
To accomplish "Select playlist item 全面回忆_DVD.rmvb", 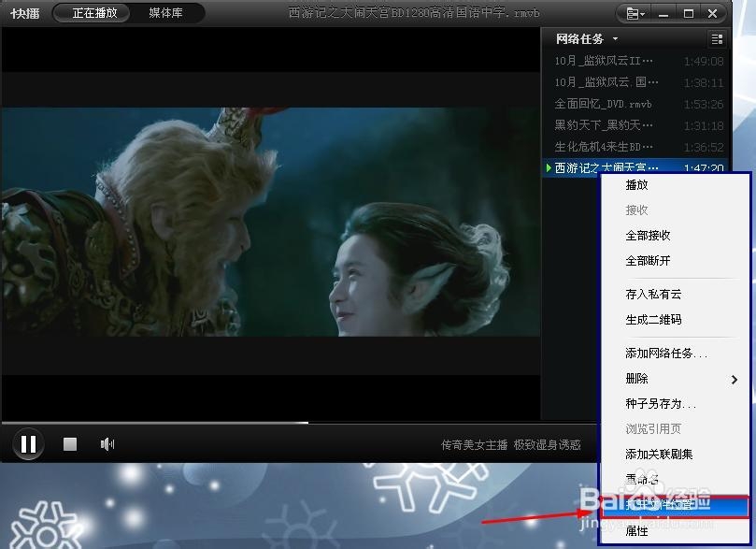I will (637, 104).
